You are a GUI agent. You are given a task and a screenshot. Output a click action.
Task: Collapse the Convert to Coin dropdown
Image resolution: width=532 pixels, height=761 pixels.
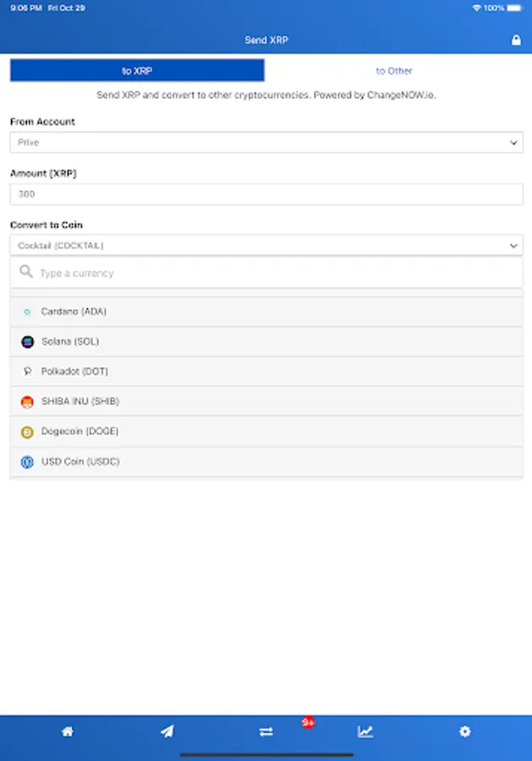coord(266,245)
